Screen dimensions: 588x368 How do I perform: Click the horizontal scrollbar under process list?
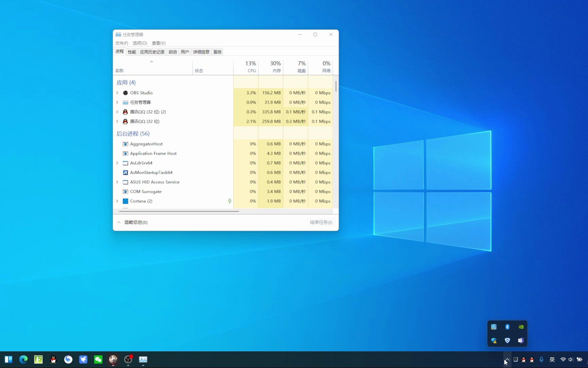pyautogui.click(x=179, y=211)
